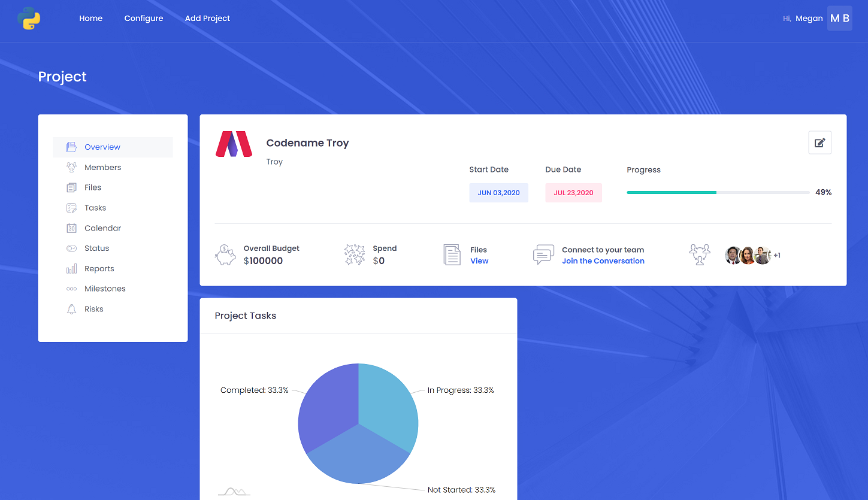Click the second team member avatar

click(x=748, y=255)
